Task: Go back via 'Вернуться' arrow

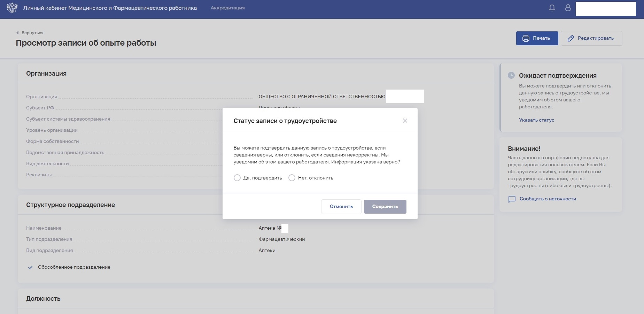Action: tap(17, 33)
